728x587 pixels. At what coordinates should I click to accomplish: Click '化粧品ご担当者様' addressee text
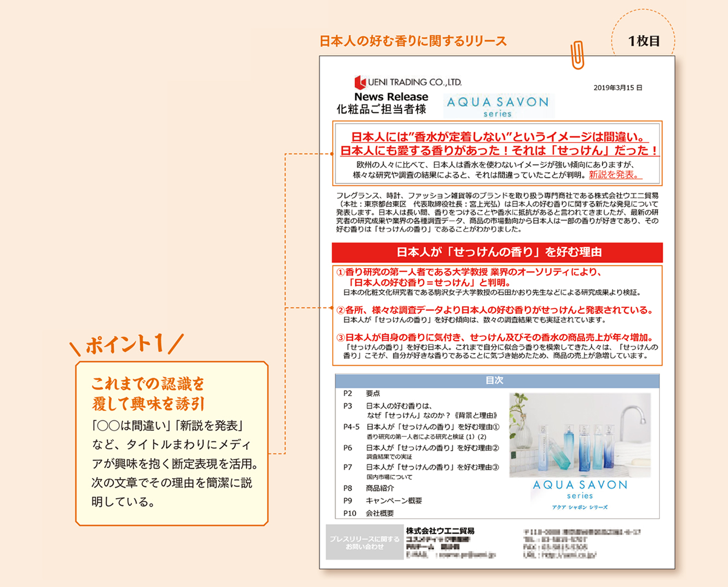click(381, 109)
